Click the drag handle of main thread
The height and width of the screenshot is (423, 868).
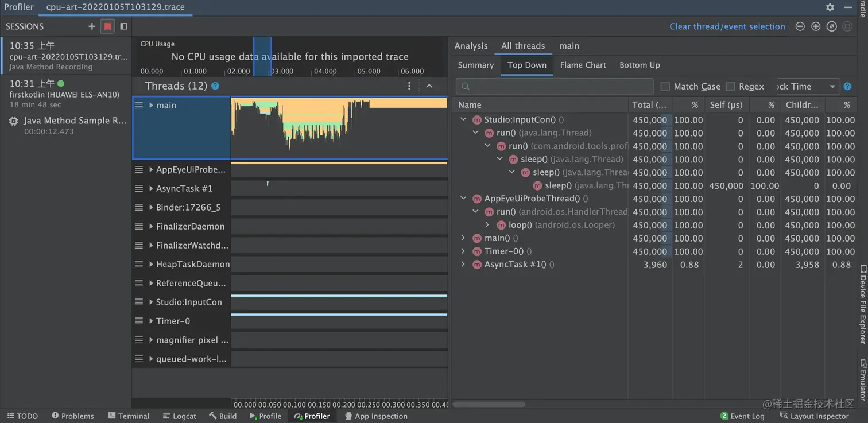coord(138,105)
